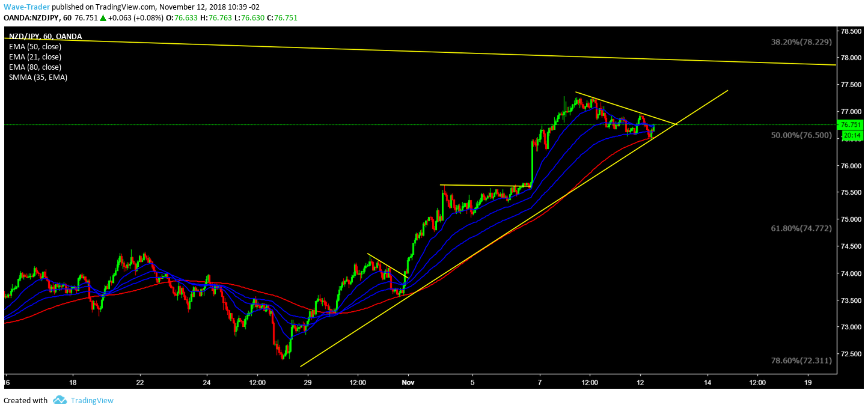
Task: Click the green up-arrow price change icon
Action: 103,18
